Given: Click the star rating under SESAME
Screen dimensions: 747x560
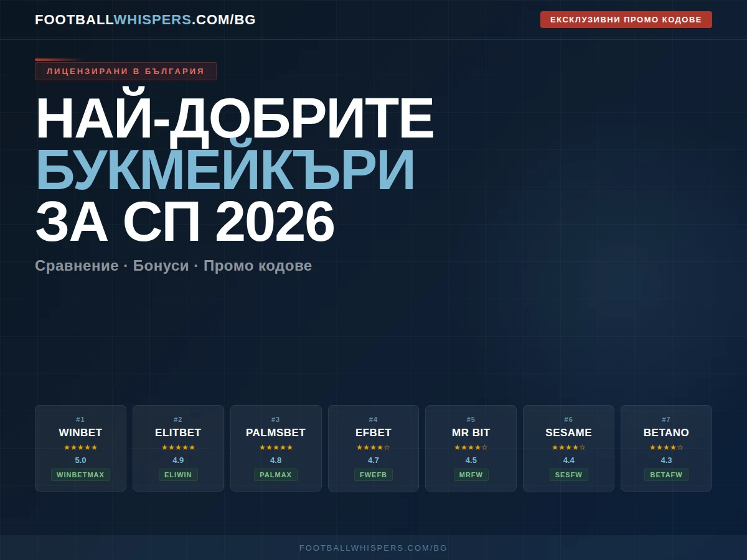Looking at the screenshot, I should 569,447.
